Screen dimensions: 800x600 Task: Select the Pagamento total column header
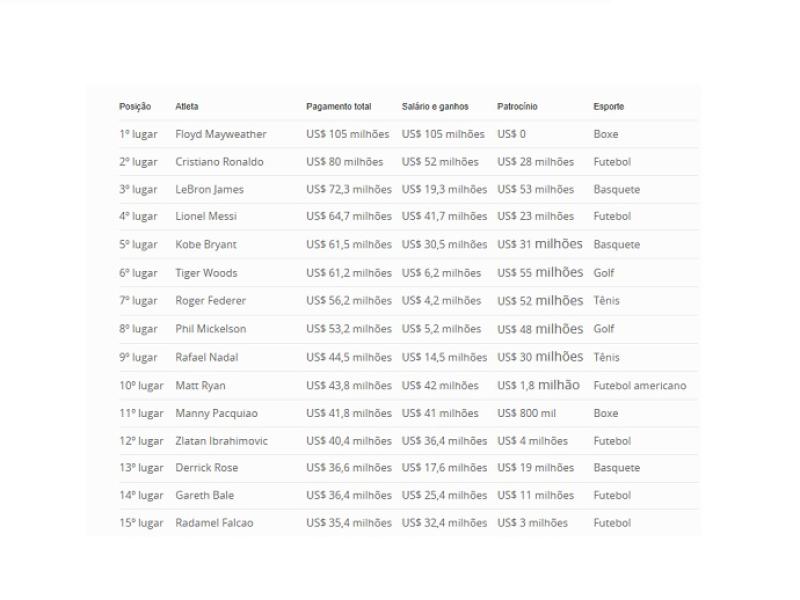click(x=338, y=107)
